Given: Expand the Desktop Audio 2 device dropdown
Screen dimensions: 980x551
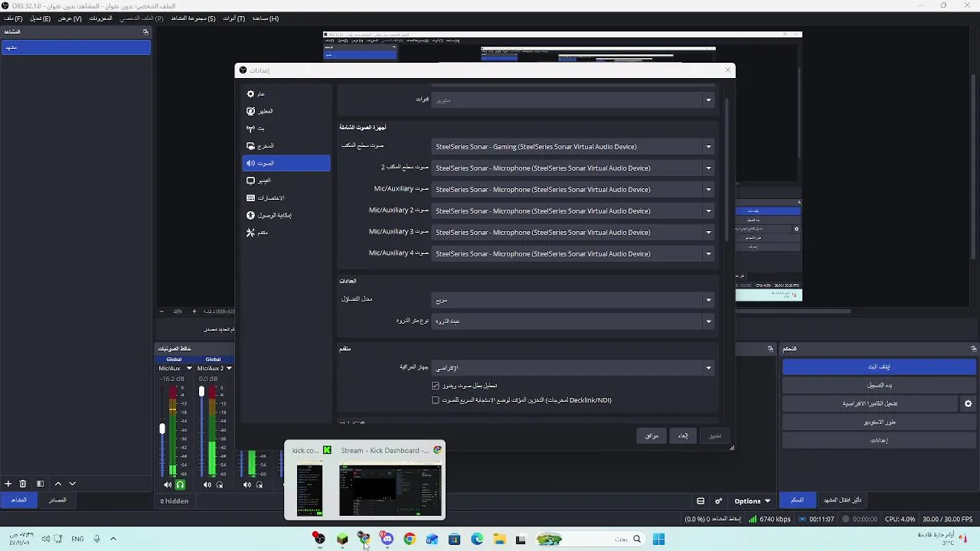Looking at the screenshot, I should 573,168.
